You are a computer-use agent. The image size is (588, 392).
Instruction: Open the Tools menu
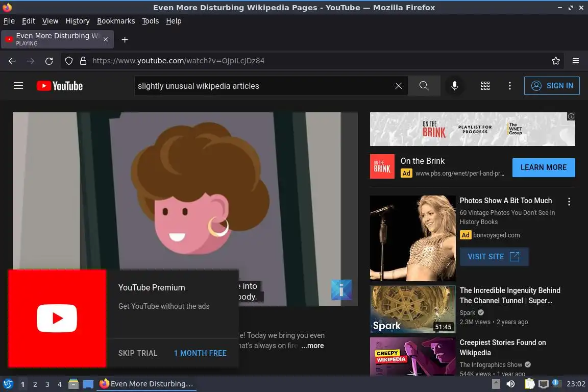[x=151, y=21]
